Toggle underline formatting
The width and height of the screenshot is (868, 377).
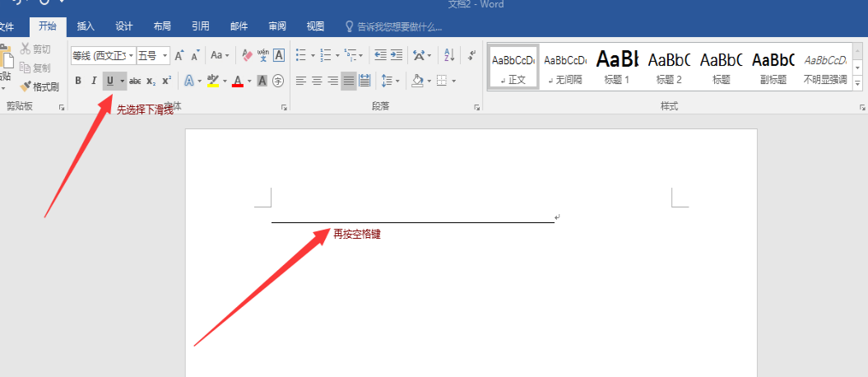[x=110, y=81]
